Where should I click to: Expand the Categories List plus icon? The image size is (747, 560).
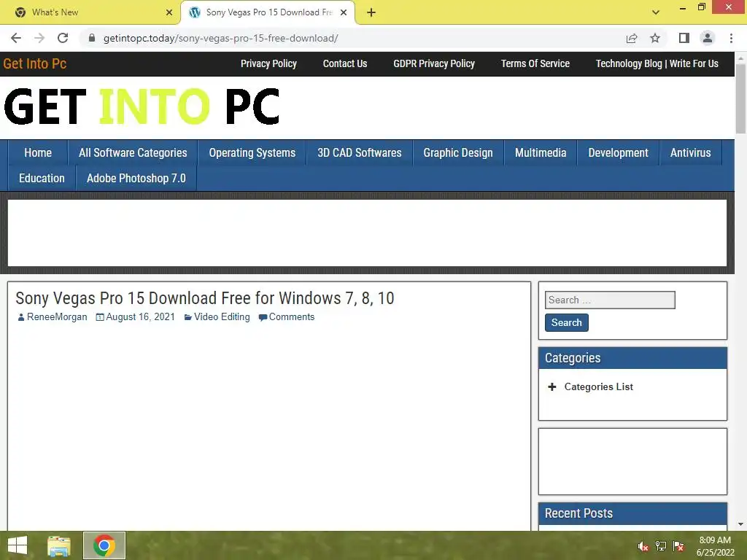point(552,387)
